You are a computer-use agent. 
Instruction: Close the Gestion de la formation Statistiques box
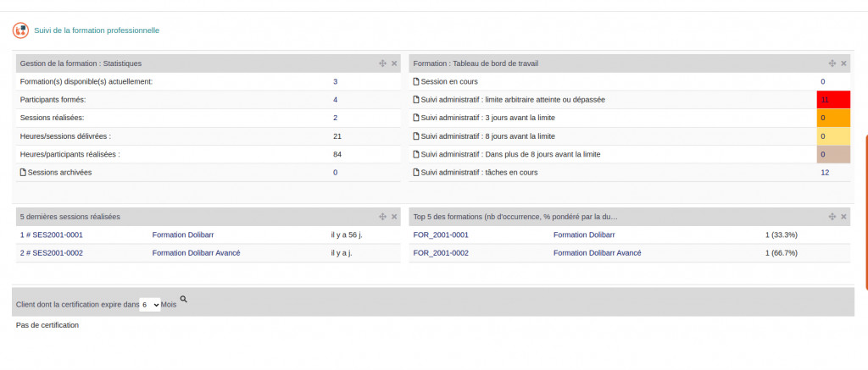[x=394, y=64]
